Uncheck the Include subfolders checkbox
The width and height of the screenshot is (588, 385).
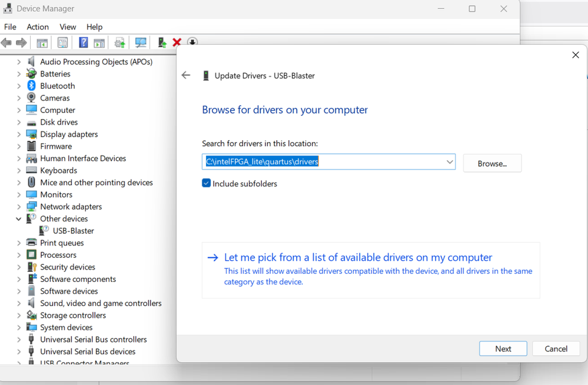(207, 183)
